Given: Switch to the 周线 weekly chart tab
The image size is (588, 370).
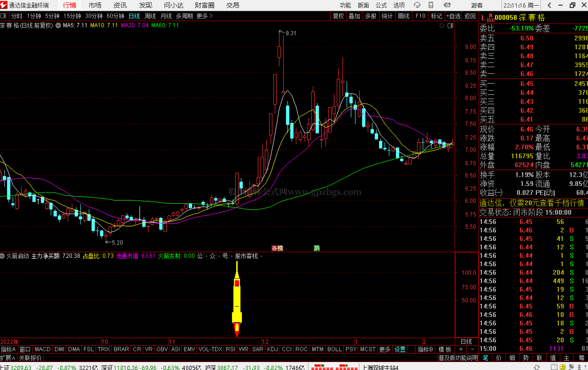Looking at the screenshot, I should pyautogui.click(x=150, y=16).
